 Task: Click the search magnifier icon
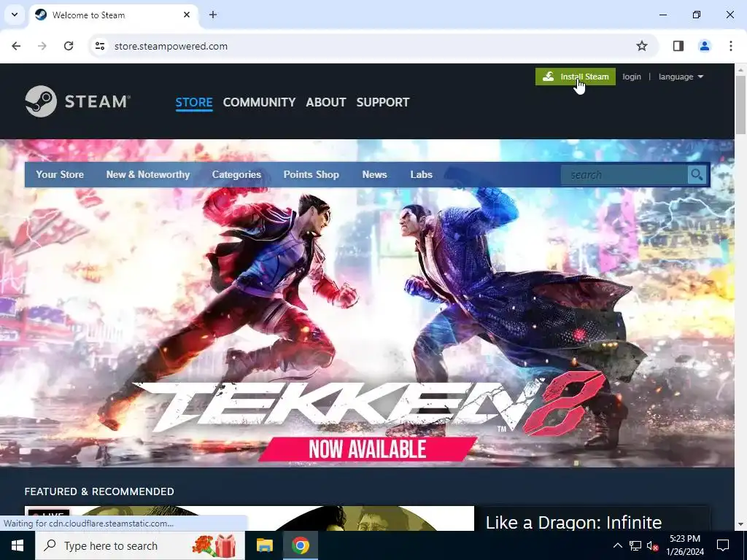(697, 175)
